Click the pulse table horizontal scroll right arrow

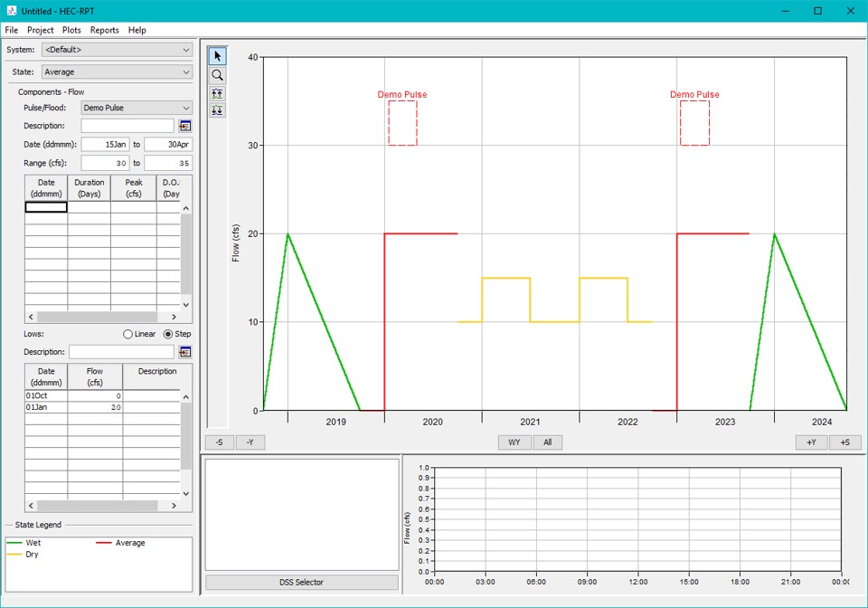pos(174,318)
